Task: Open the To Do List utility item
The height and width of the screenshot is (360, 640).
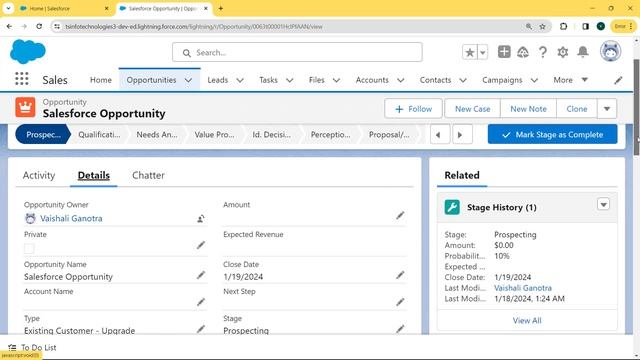Action: (x=32, y=347)
